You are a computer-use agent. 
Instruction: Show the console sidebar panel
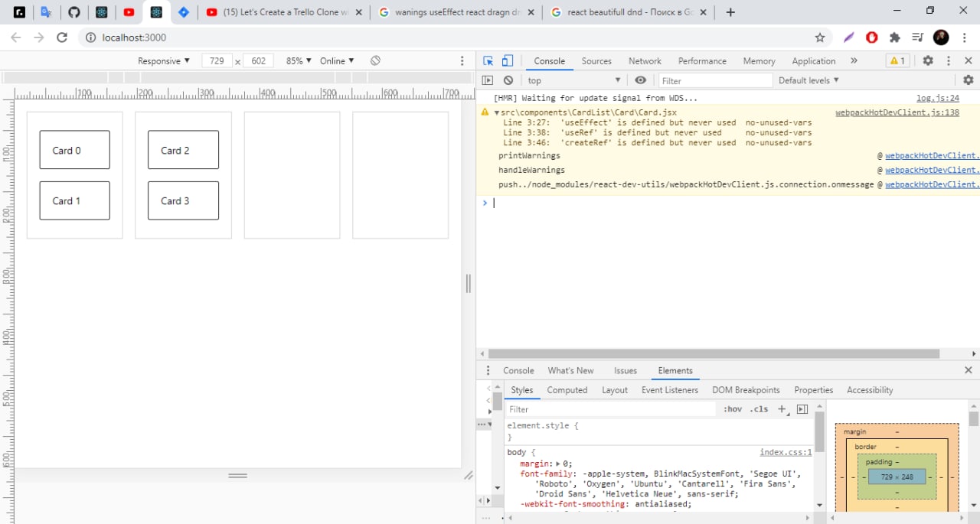point(488,80)
